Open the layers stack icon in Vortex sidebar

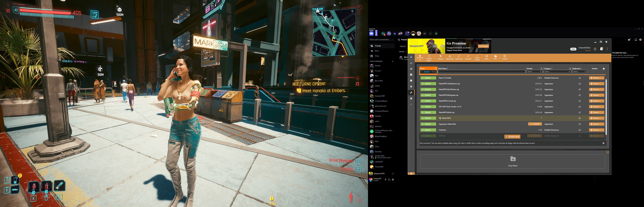411,98
